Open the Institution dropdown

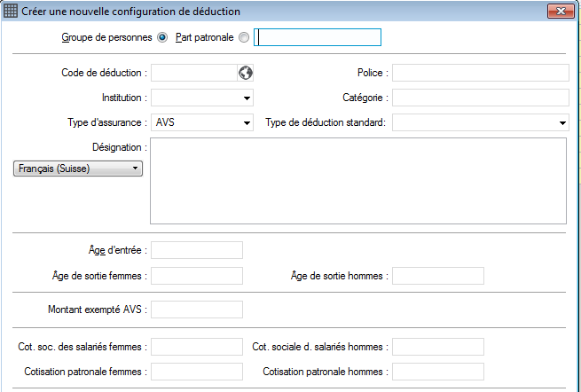point(202,98)
